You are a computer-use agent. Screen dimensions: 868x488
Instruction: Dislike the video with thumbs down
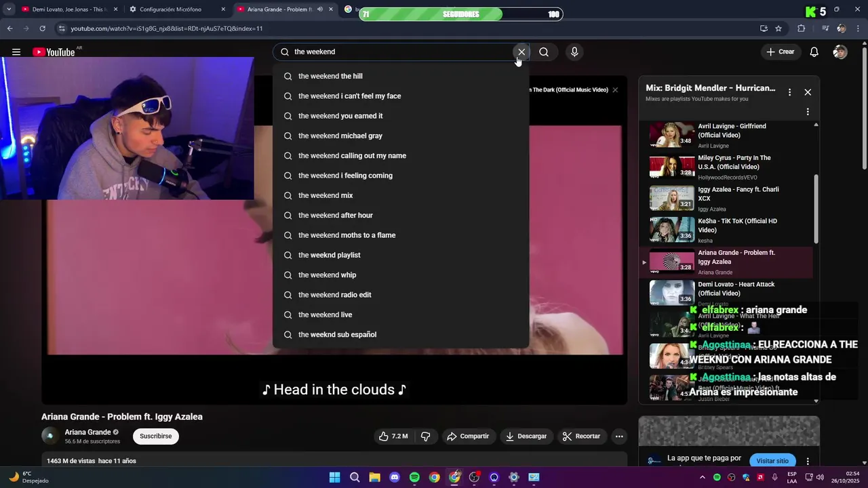click(426, 436)
